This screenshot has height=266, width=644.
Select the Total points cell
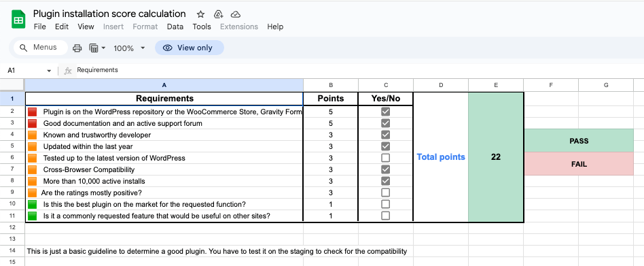pos(441,157)
